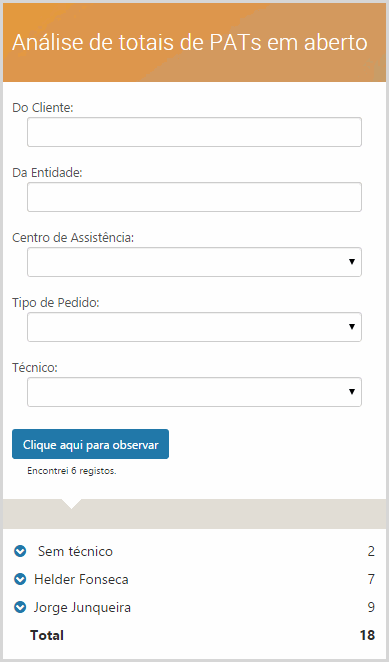Click the 'Encontrei 6 registos' message

pyautogui.click(x=72, y=471)
